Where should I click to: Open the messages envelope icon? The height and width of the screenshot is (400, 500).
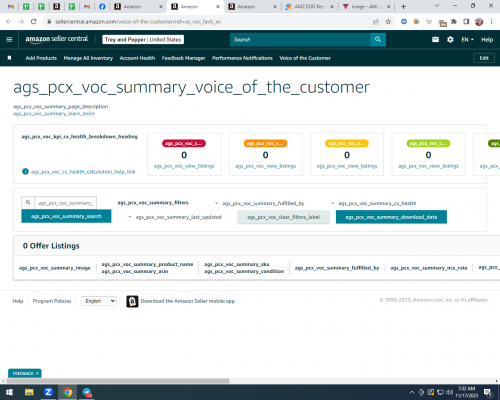coord(435,40)
